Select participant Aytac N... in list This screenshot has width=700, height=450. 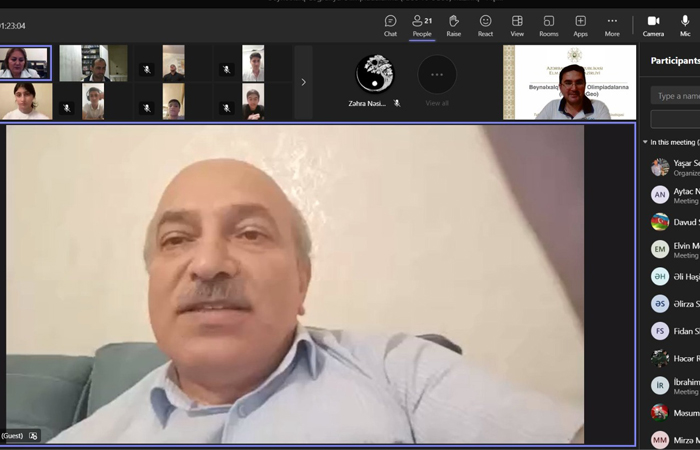pyautogui.click(x=675, y=195)
